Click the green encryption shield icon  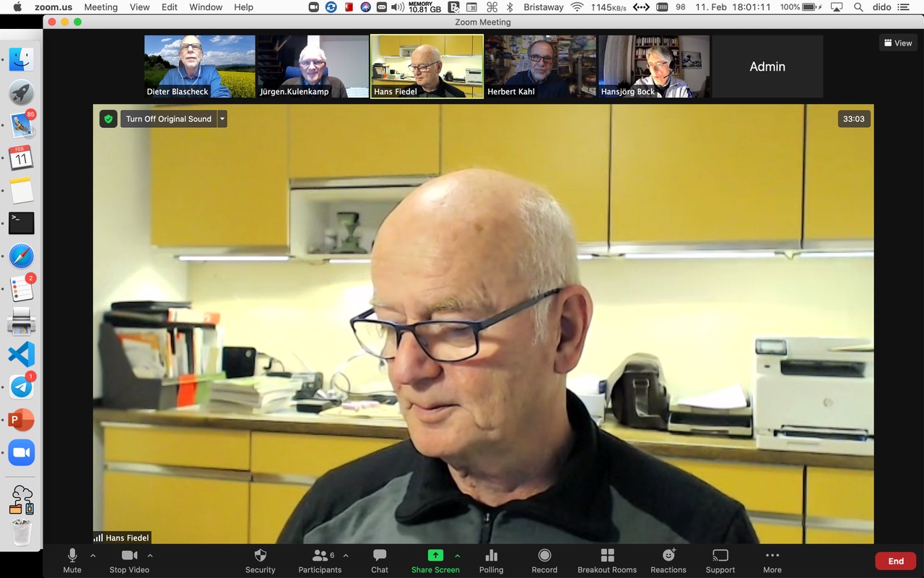tap(108, 119)
